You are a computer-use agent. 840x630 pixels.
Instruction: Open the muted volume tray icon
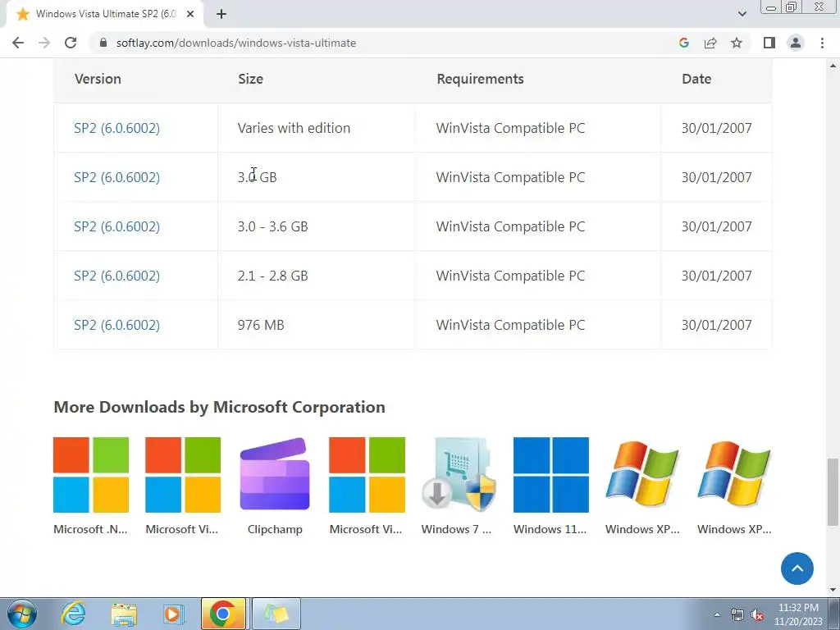click(x=757, y=615)
